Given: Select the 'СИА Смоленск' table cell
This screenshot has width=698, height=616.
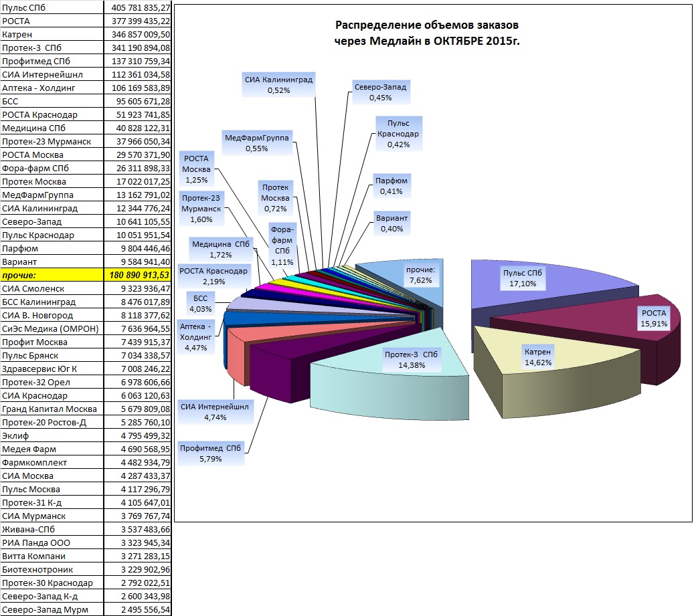Looking at the screenshot, I should click(52, 288).
